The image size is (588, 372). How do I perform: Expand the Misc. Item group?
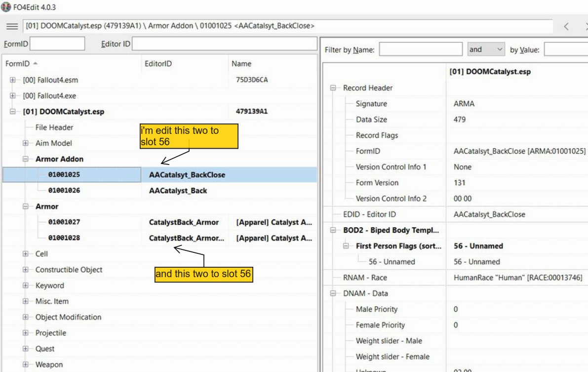(26, 301)
